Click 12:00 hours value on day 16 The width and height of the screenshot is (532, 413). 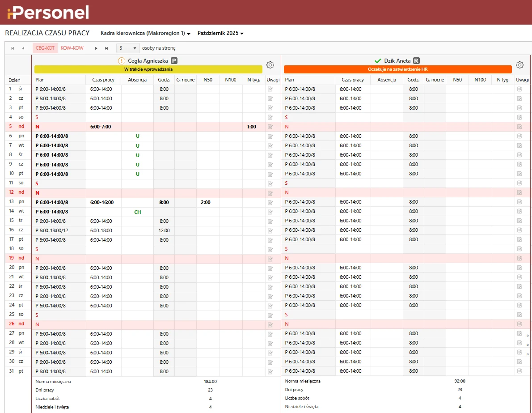pyautogui.click(x=164, y=230)
